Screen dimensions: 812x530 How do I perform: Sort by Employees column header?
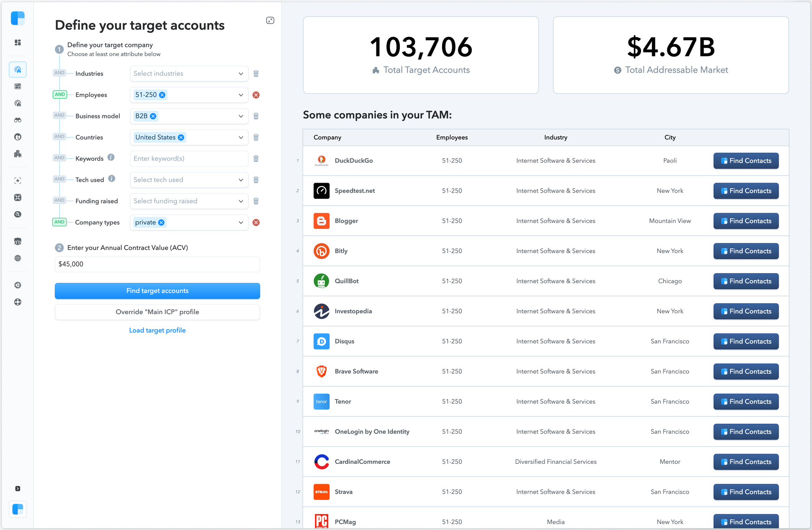click(x=451, y=138)
